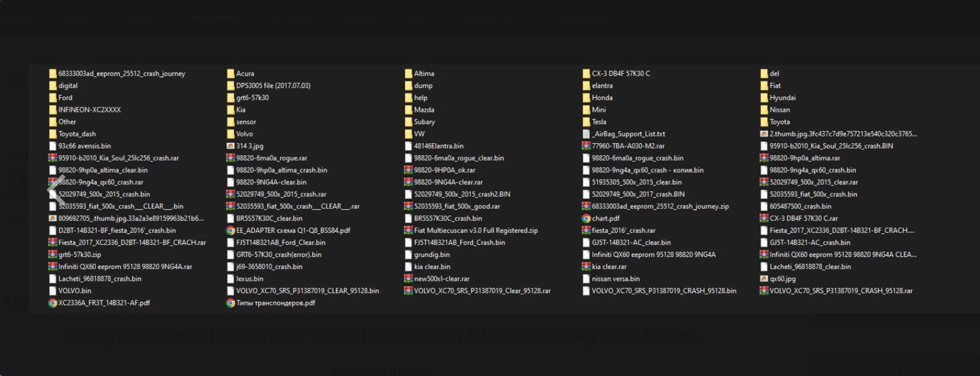Click the qx60.jpg image icon
This screenshot has width=980, height=376.
tap(764, 279)
